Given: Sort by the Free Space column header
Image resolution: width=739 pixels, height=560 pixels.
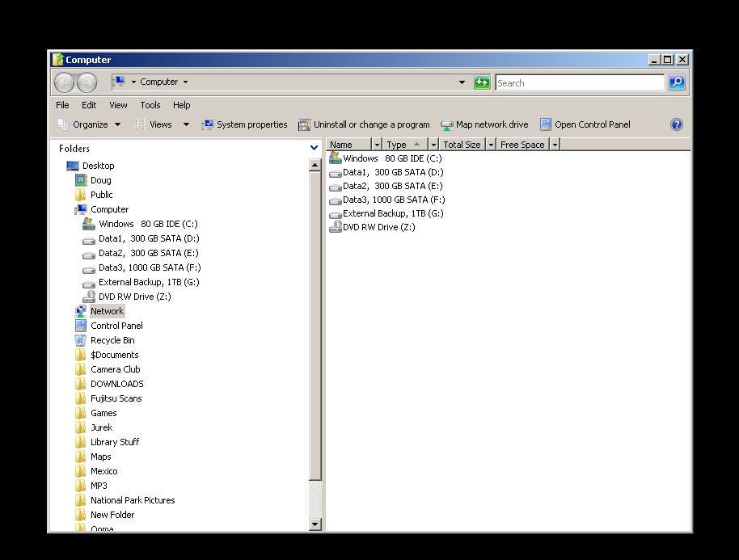Looking at the screenshot, I should 522,145.
